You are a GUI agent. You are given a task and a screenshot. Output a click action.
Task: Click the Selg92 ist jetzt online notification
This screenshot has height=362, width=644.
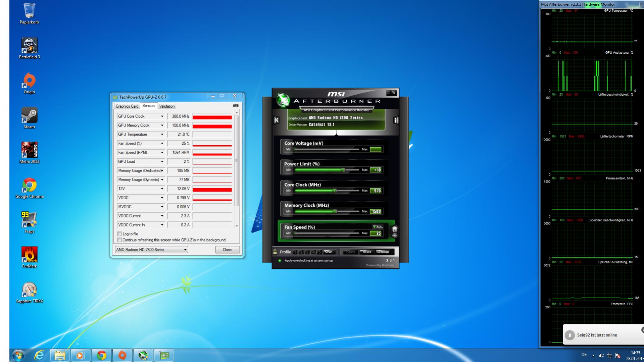point(603,334)
